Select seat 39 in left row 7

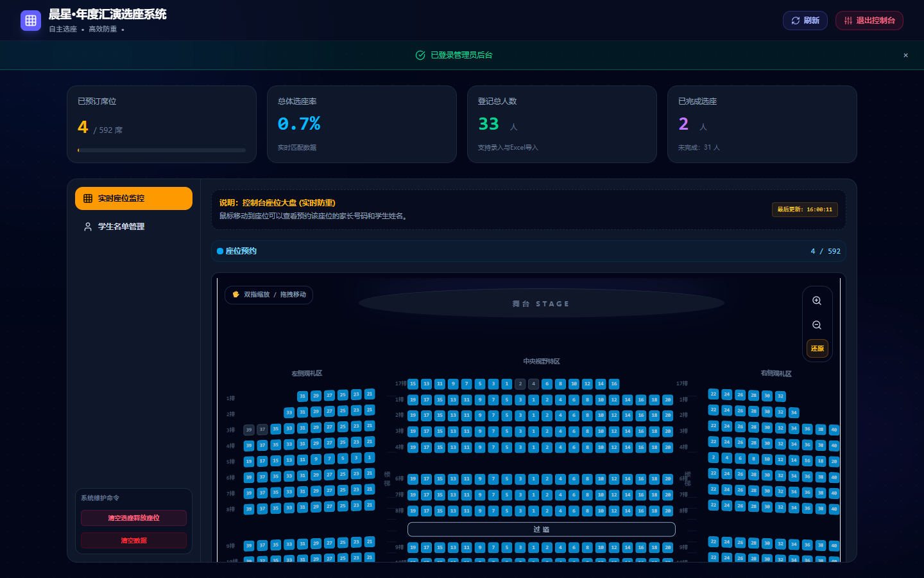[249, 494]
